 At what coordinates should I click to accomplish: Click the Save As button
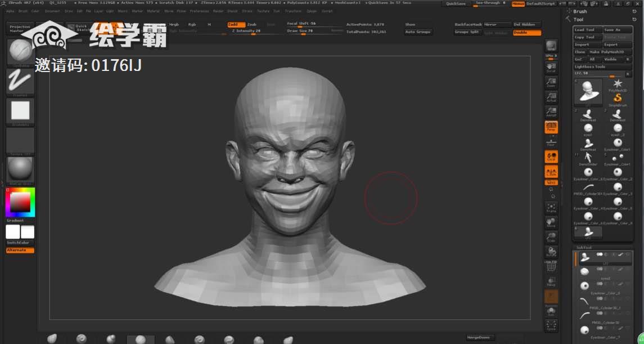click(618, 30)
